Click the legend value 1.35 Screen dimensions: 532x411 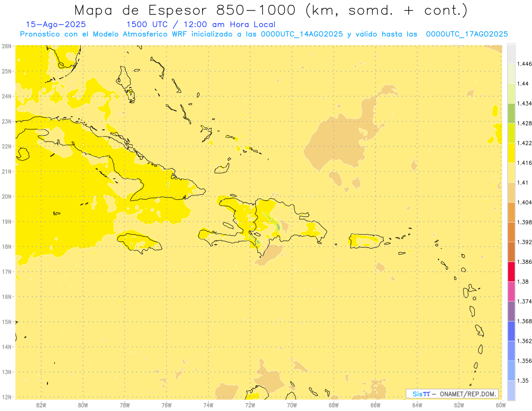tap(523, 380)
